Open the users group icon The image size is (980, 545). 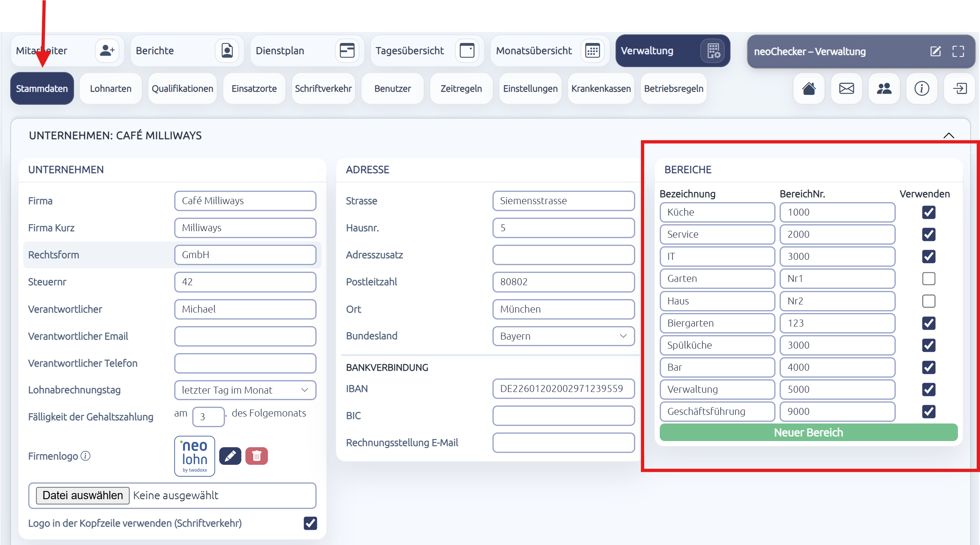pyautogui.click(x=884, y=88)
